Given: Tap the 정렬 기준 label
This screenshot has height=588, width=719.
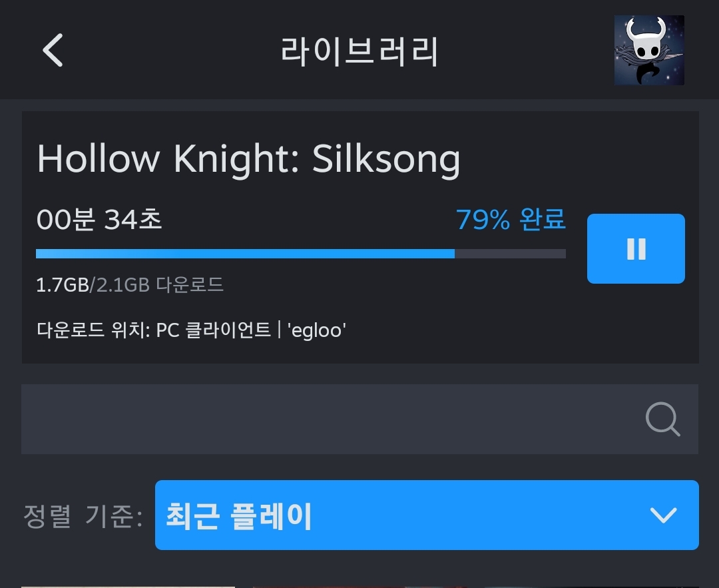Looking at the screenshot, I should pyautogui.click(x=83, y=516).
